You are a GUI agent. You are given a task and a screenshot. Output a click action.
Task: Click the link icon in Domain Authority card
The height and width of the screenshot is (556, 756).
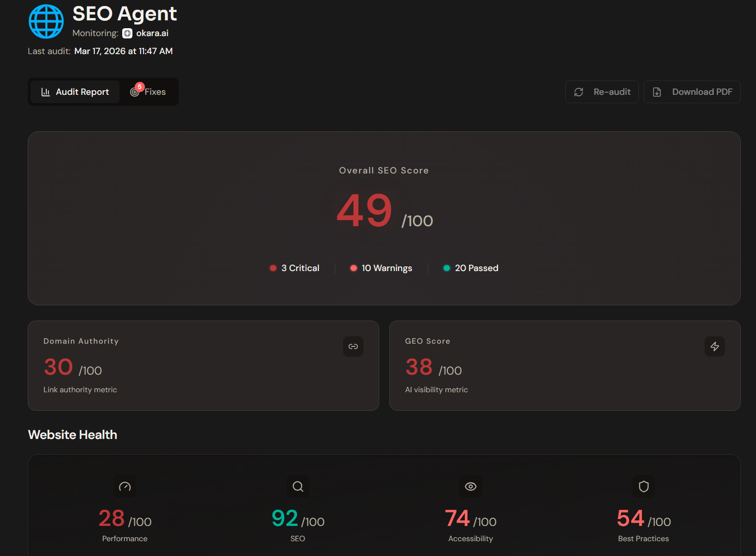[353, 346]
